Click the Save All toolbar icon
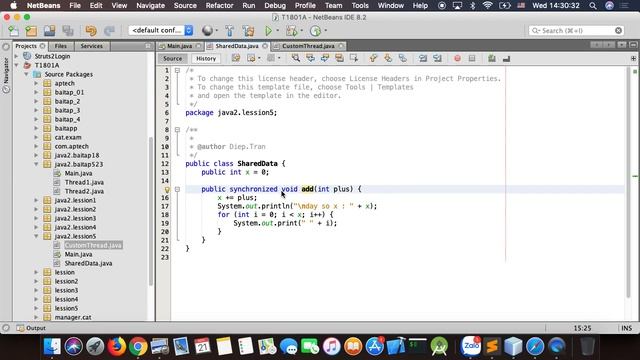The image size is (640, 360). click(x=68, y=31)
